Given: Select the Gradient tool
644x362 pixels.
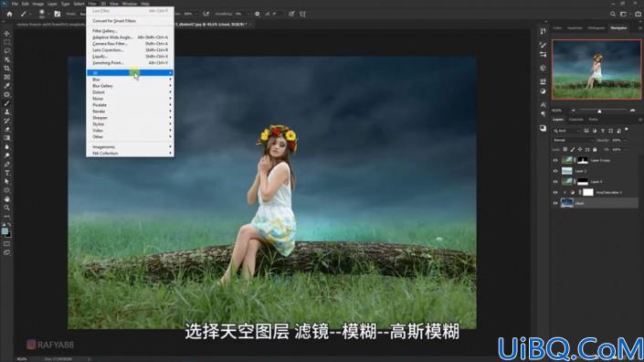Looking at the screenshot, I should point(7,138).
